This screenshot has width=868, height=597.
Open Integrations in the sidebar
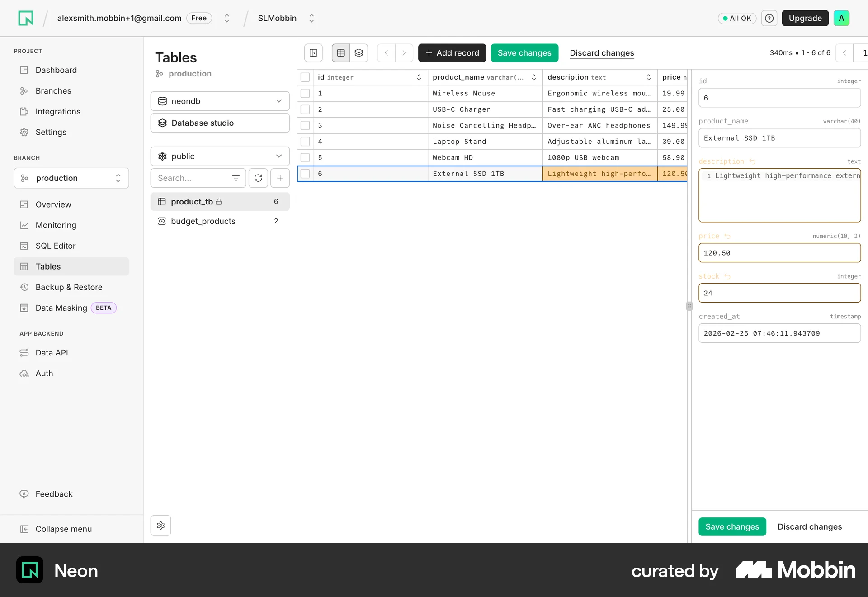pyautogui.click(x=71, y=112)
